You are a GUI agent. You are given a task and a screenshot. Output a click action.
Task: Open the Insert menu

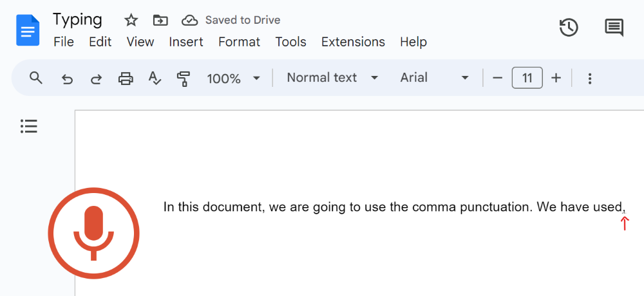pos(186,42)
